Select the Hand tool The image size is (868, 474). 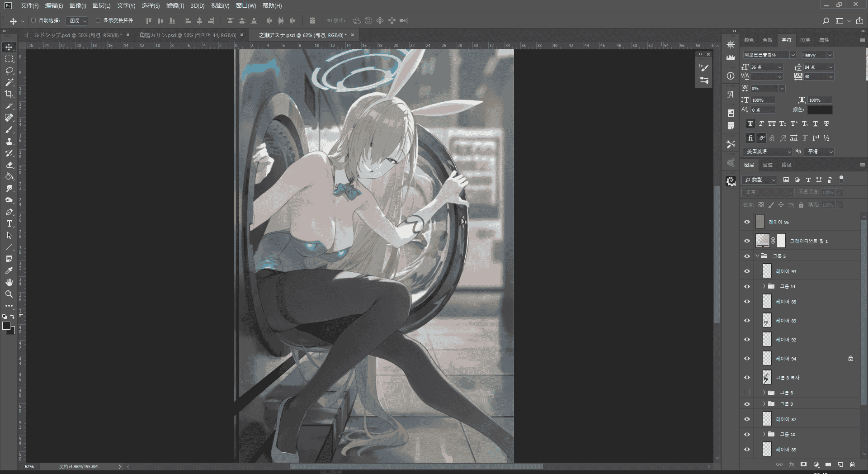(x=9, y=282)
